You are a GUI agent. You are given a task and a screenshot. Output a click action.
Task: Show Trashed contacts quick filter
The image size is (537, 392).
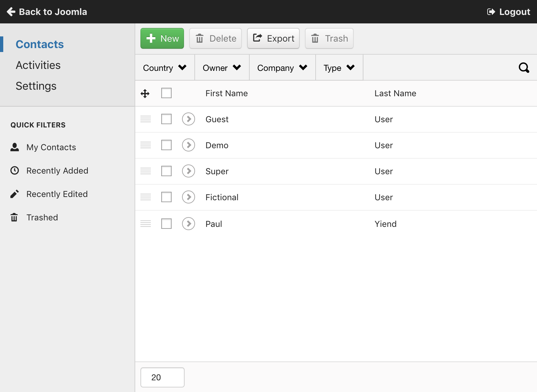pos(42,217)
